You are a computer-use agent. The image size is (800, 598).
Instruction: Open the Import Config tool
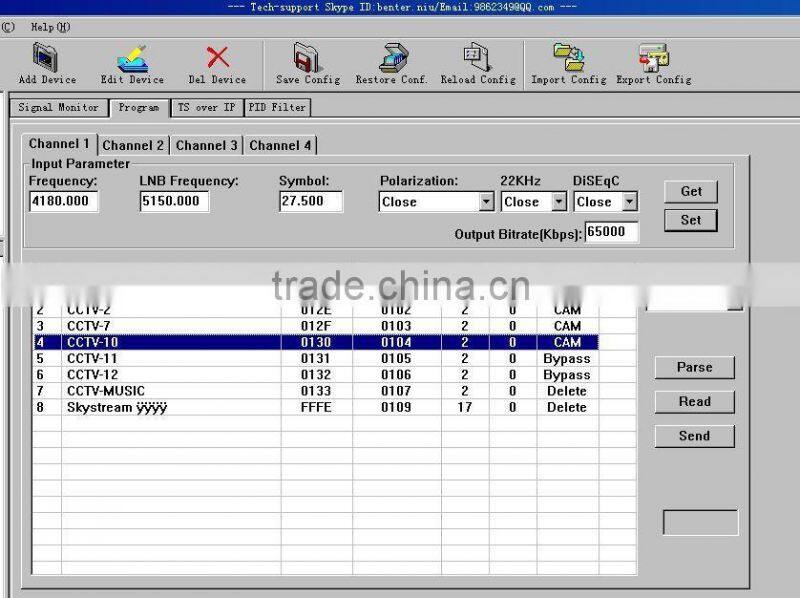click(x=567, y=60)
